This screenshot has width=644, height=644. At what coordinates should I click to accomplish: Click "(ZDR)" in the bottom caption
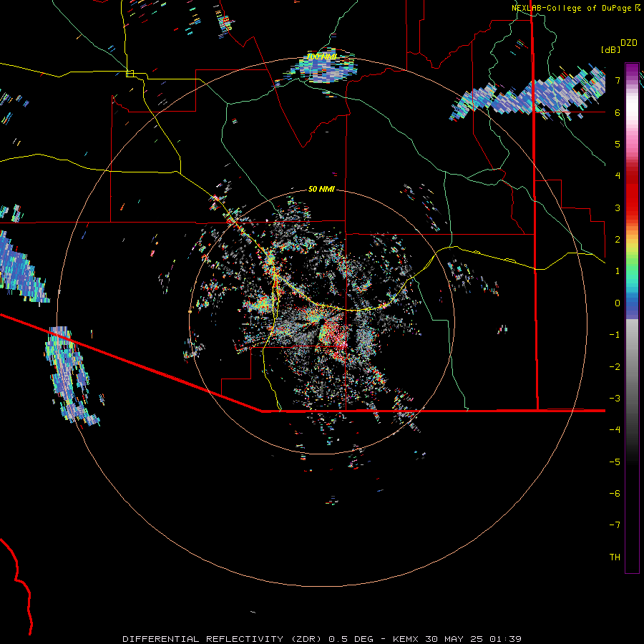(x=307, y=639)
